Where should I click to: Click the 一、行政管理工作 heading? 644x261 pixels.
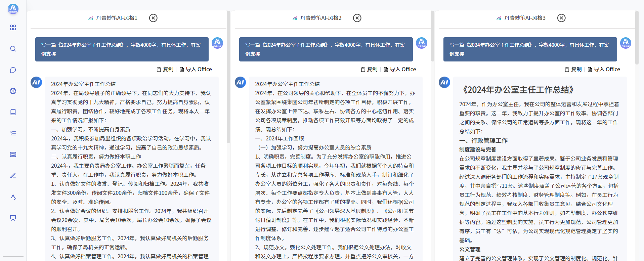(x=483, y=140)
